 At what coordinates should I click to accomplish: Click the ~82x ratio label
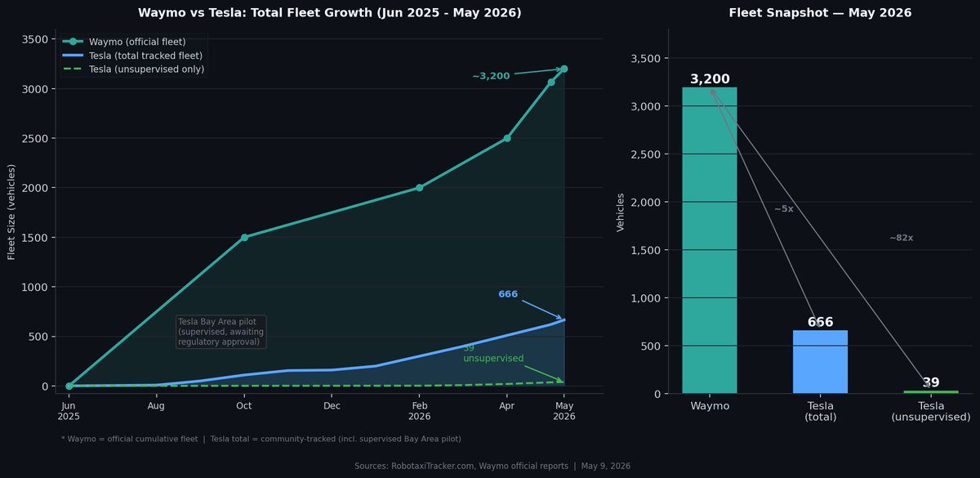[x=901, y=238]
